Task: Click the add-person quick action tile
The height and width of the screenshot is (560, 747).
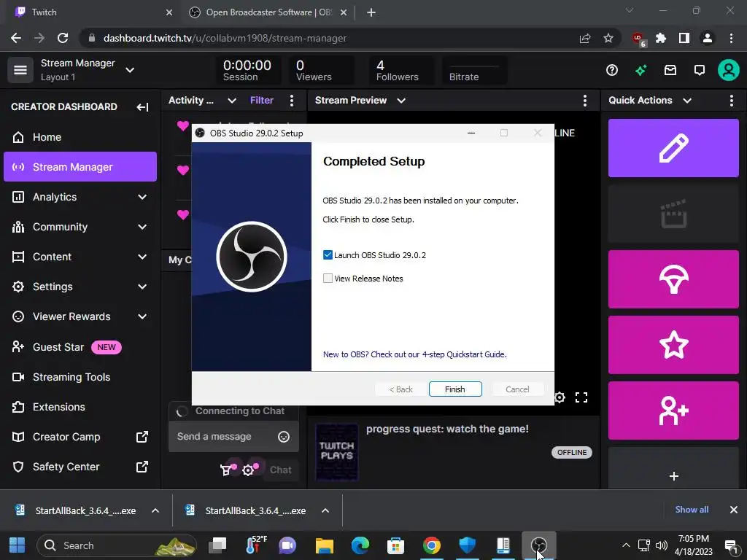Action: 673,411
